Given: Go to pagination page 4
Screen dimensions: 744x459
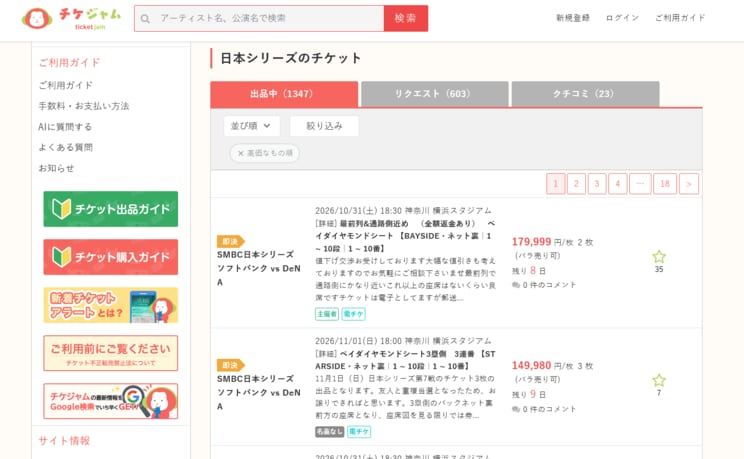Looking at the screenshot, I should [617, 184].
